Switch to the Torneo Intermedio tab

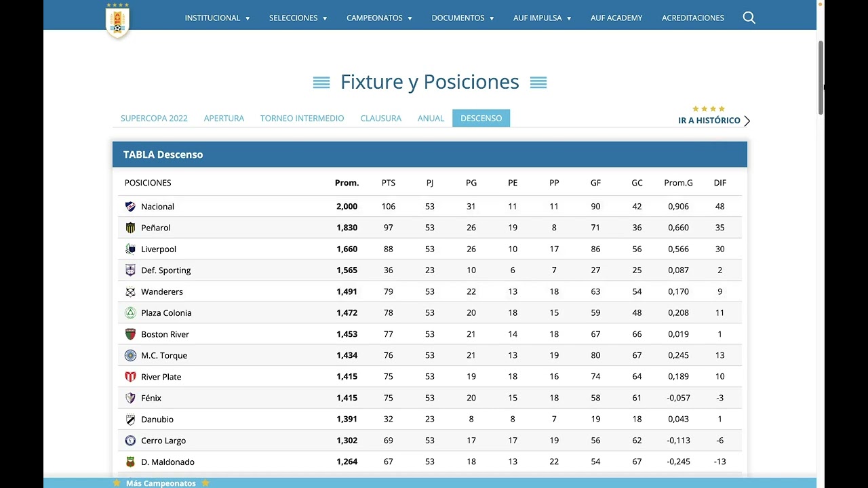pos(302,118)
